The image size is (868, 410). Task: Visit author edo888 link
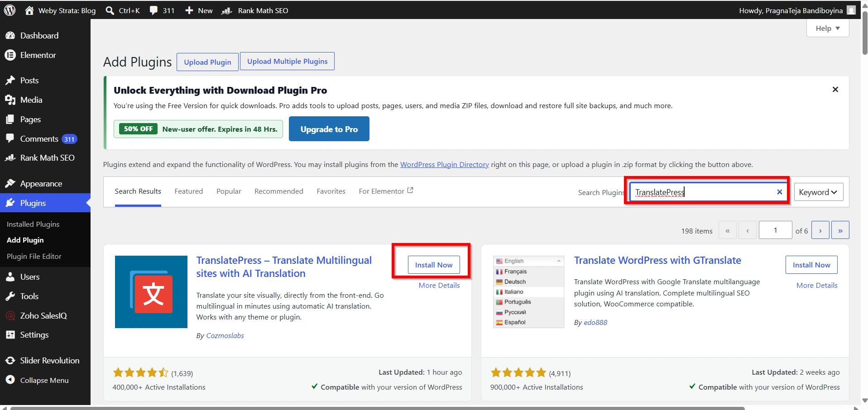pyautogui.click(x=595, y=323)
